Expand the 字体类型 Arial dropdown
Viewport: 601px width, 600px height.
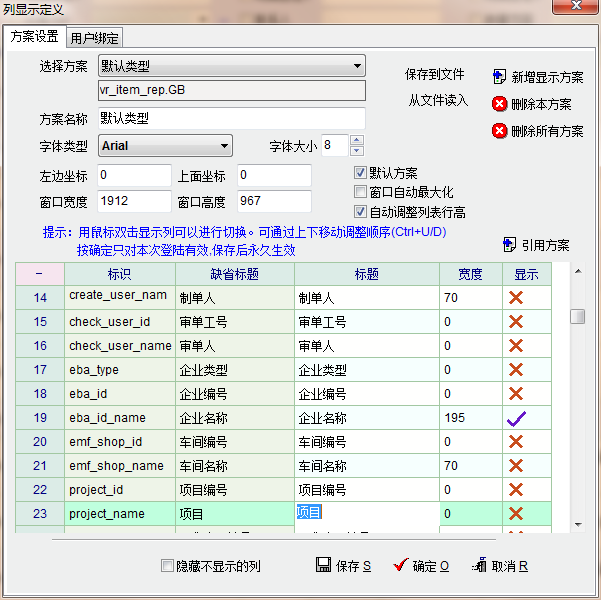pyautogui.click(x=224, y=145)
